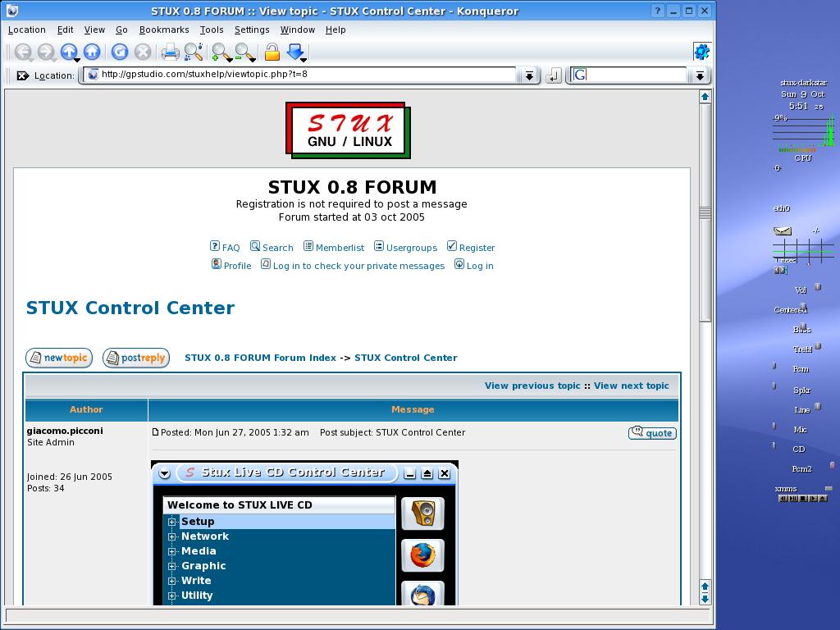The image size is (840, 630).
Task: Click the xmms eject button in GKrellM
Action: (824, 499)
